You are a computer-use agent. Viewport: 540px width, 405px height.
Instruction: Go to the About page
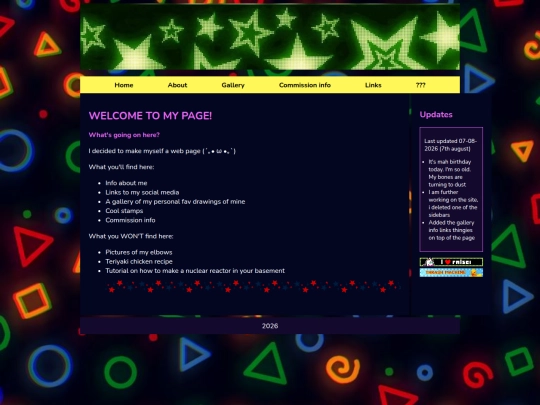[177, 85]
